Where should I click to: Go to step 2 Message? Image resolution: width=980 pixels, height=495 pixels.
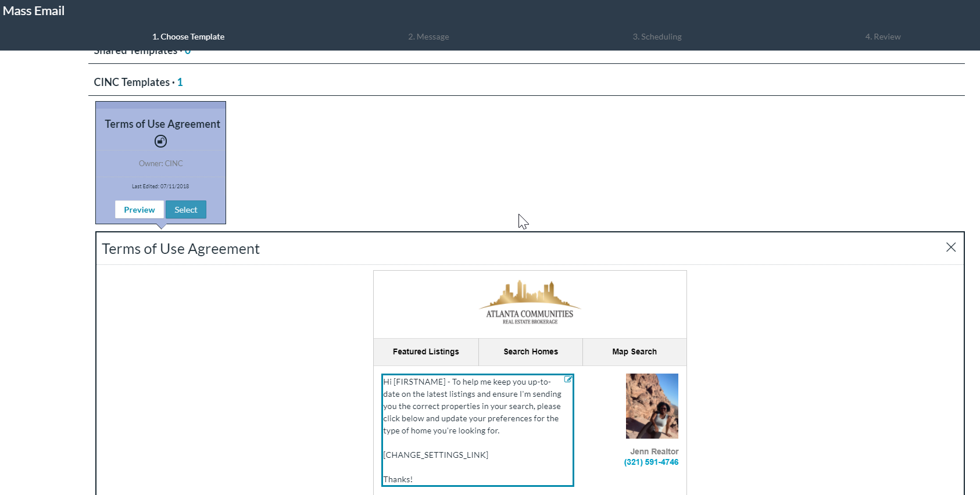[428, 37]
